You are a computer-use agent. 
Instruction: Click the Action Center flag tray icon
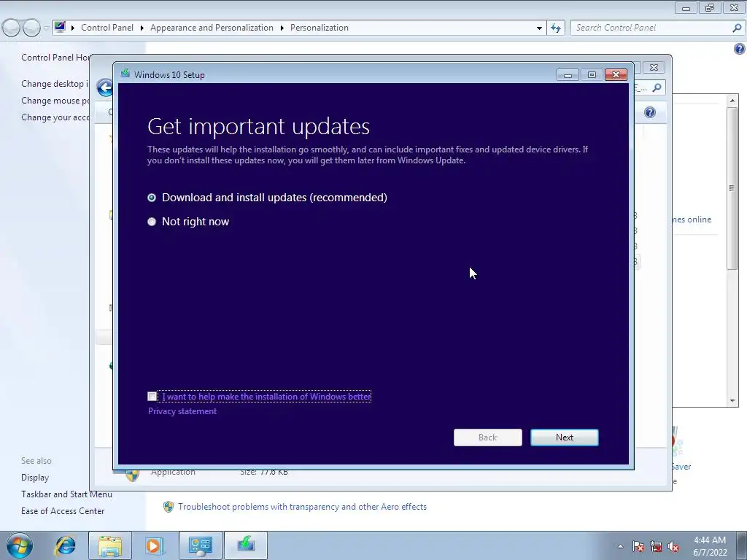point(638,547)
